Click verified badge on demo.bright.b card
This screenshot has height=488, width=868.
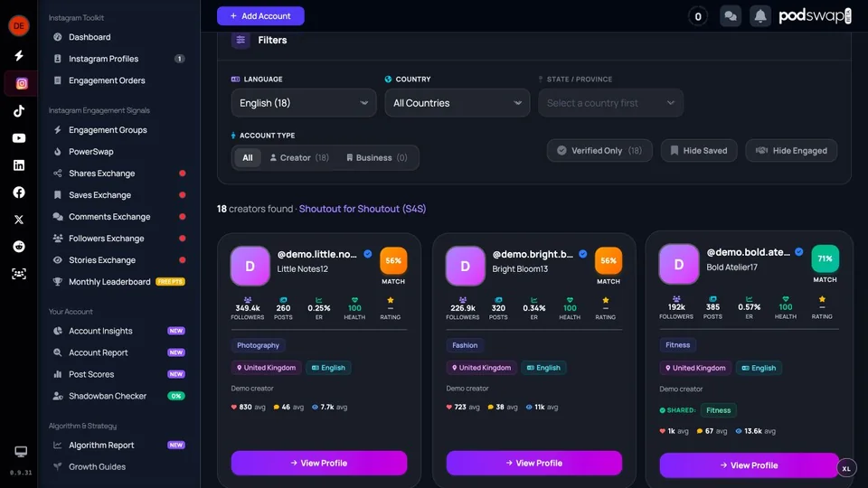[583, 254]
